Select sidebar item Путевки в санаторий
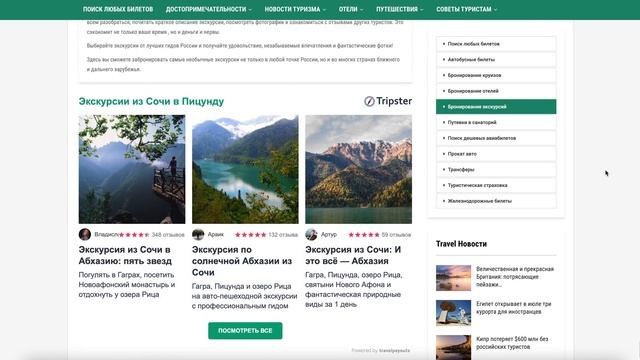 [x=496, y=122]
